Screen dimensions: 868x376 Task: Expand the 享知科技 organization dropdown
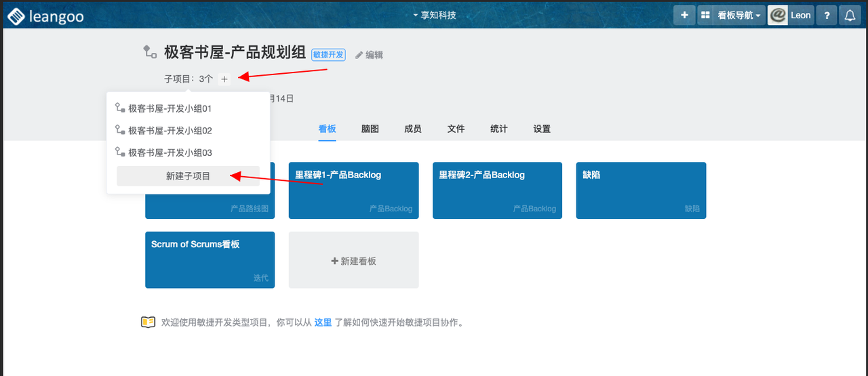(x=435, y=15)
